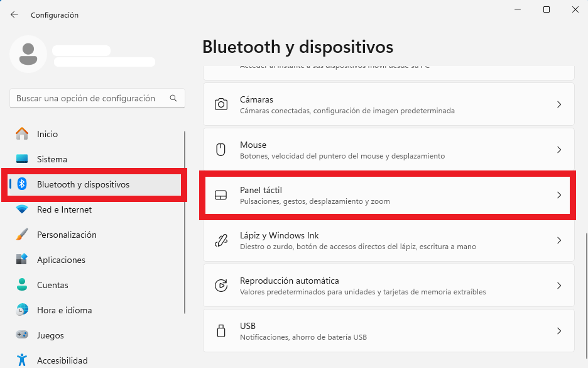The image size is (588, 368).
Task: Close the Configuración window
Action: pyautogui.click(x=575, y=9)
